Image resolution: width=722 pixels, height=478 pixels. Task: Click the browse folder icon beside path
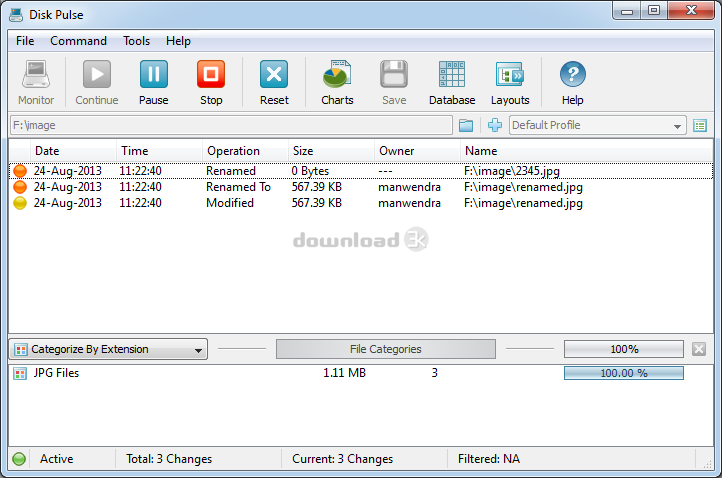(466, 125)
